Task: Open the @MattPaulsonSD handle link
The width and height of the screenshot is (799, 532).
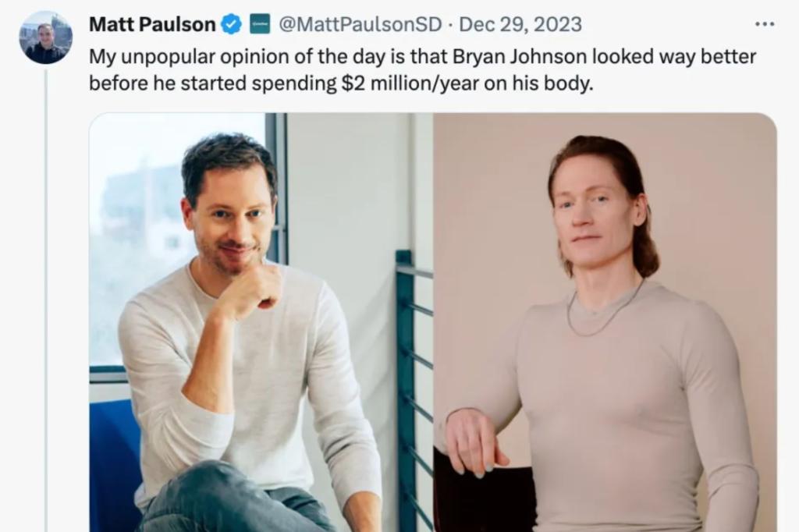Action: (x=360, y=24)
